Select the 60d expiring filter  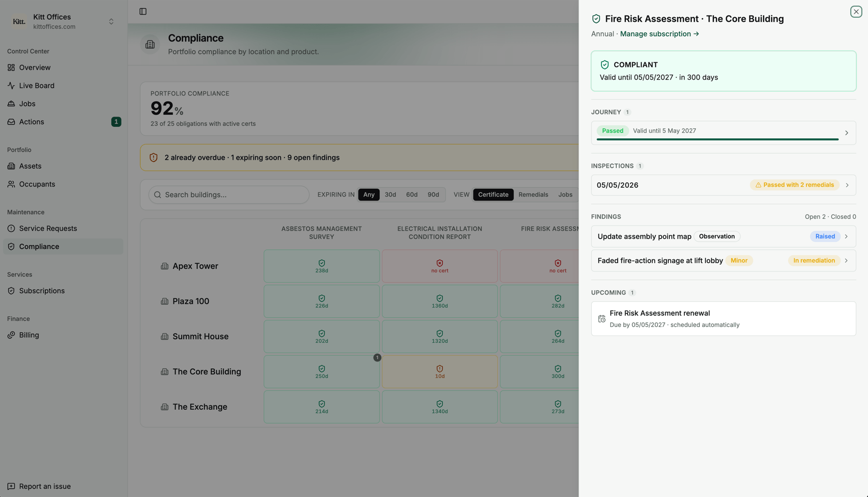tap(412, 195)
